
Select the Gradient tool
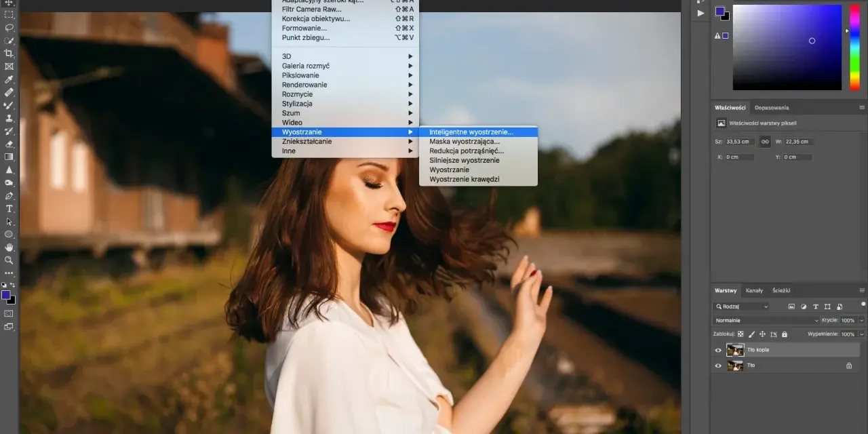point(9,157)
